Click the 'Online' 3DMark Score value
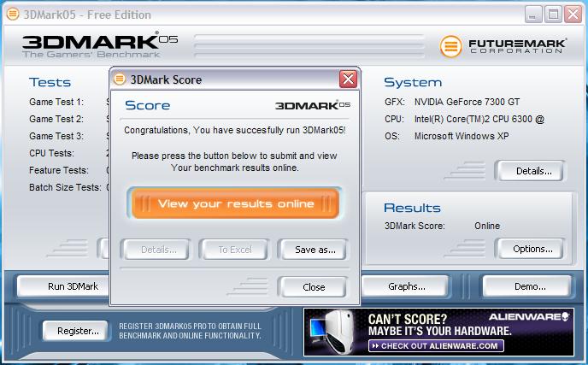The image size is (588, 365). pyautogui.click(x=487, y=226)
